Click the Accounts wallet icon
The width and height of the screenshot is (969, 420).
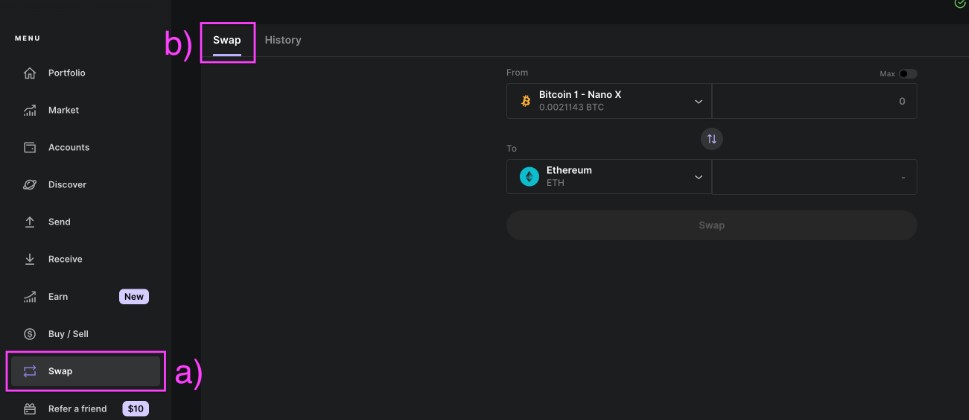tap(30, 148)
